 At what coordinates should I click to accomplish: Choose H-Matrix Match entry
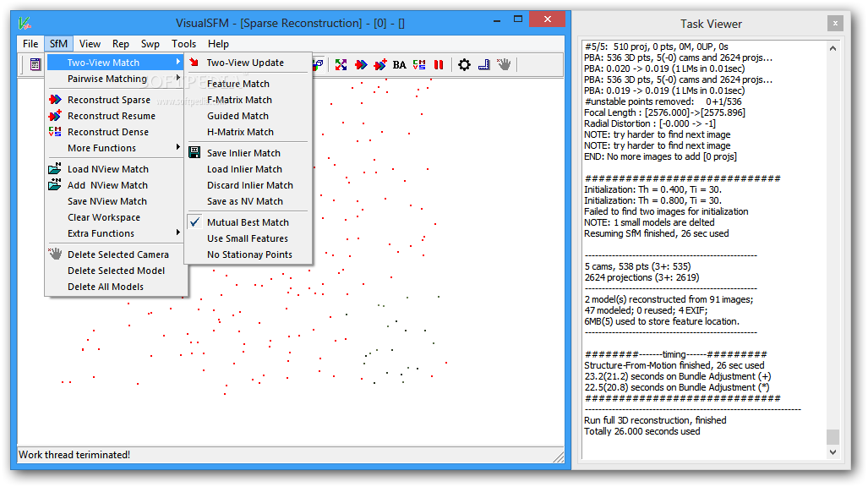click(240, 132)
